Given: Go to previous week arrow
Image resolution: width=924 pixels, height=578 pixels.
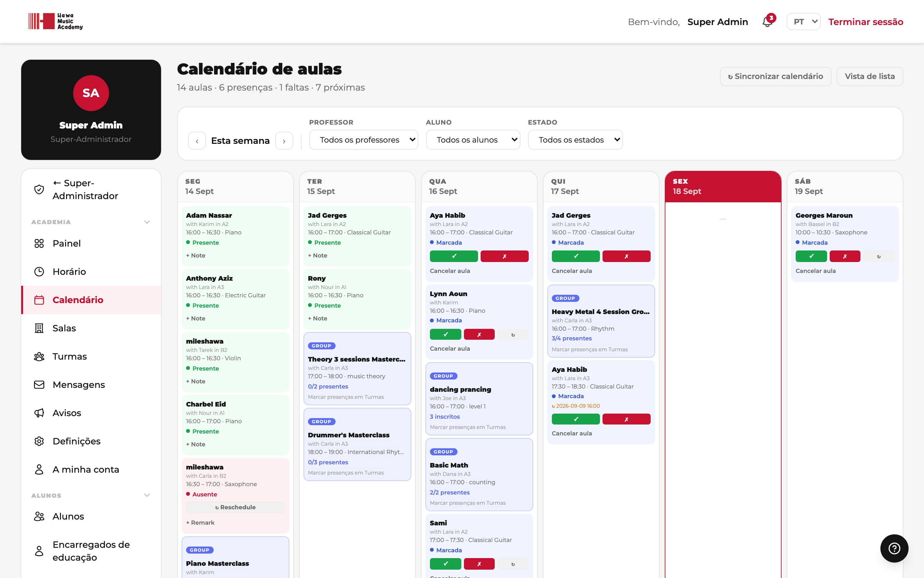Looking at the screenshot, I should [197, 141].
